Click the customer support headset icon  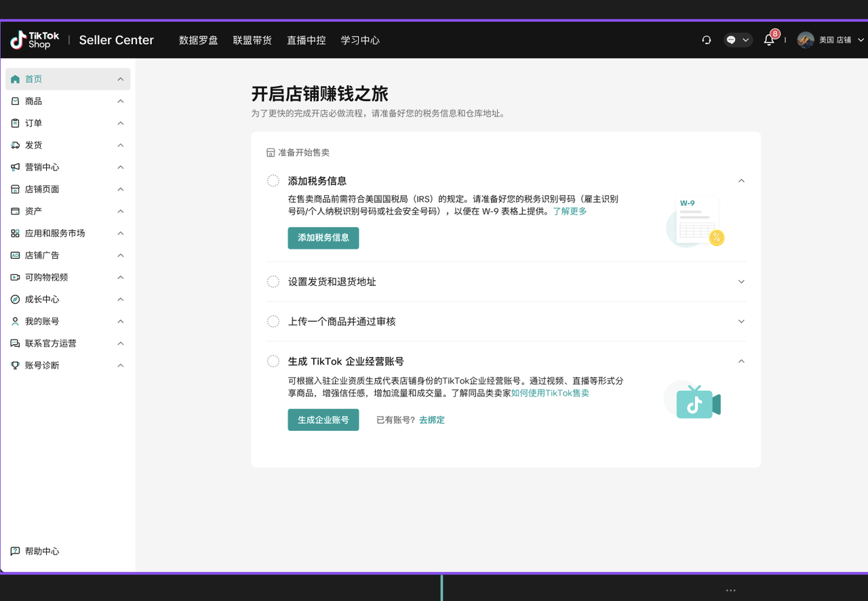(x=707, y=40)
